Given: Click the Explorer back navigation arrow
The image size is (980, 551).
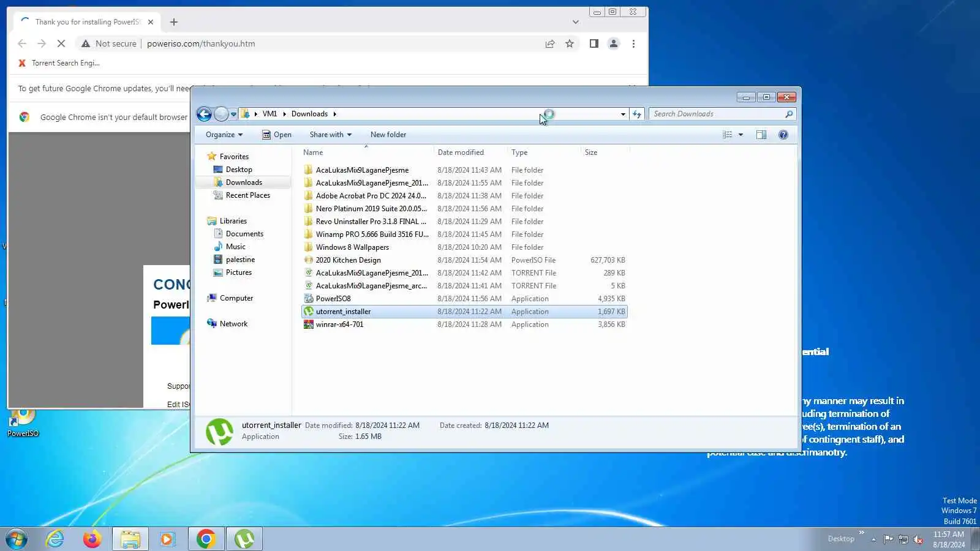Looking at the screenshot, I should (x=204, y=114).
